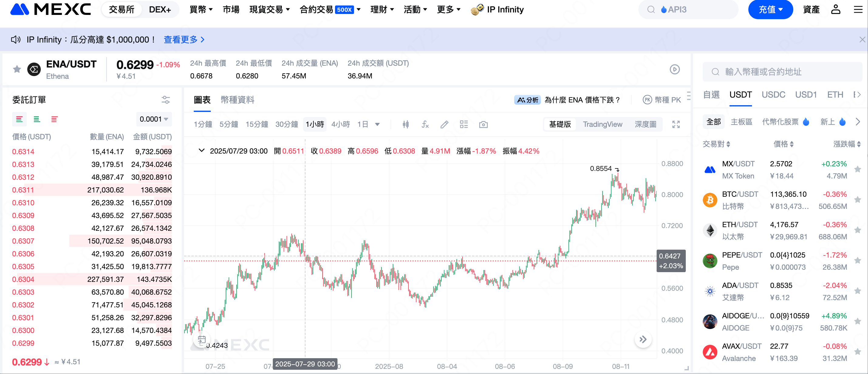Click the coin PK icon
Screen dimensions: 868x374
[x=647, y=100]
